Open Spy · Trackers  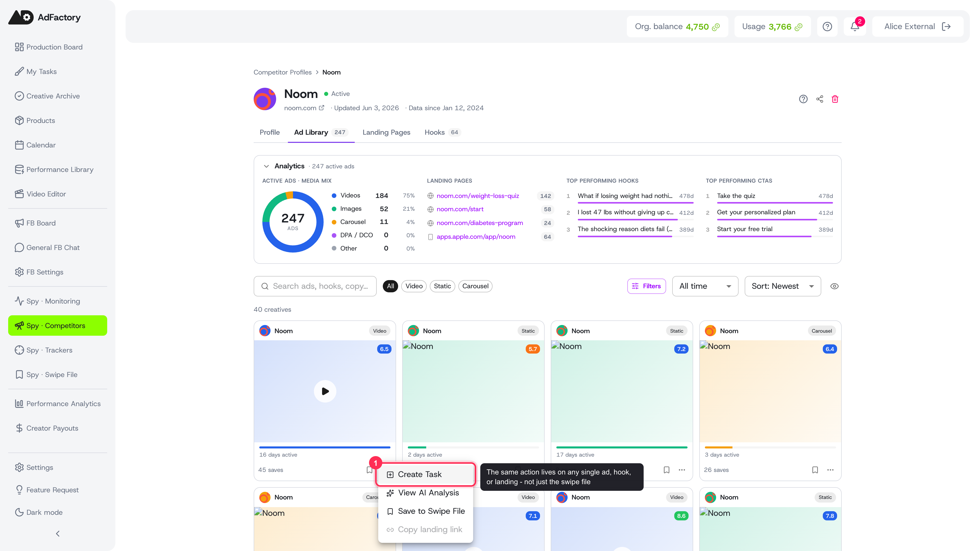pos(57,350)
